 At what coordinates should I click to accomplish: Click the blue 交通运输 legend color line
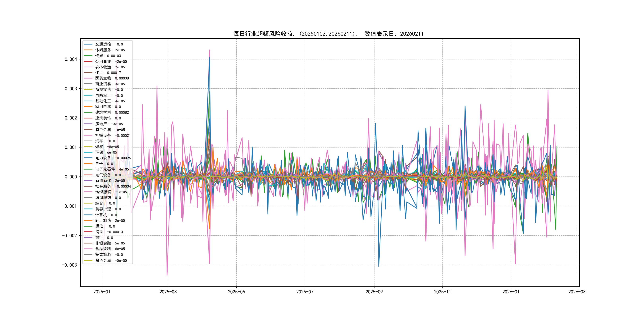click(88, 44)
